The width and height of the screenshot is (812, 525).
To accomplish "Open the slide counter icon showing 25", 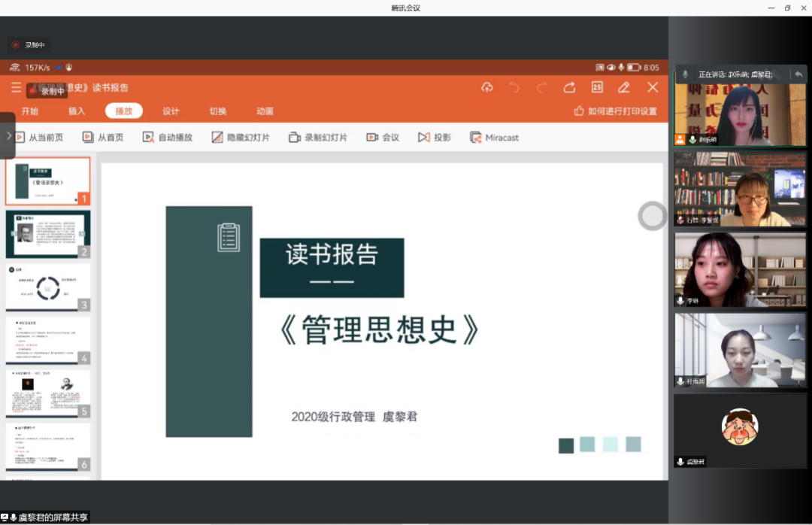I will [x=597, y=87].
